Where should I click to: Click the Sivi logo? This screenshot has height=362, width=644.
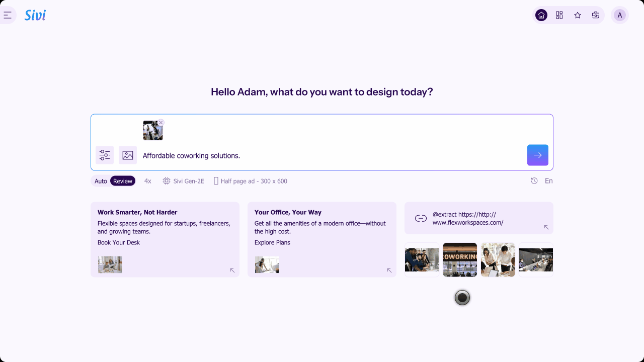(x=35, y=15)
